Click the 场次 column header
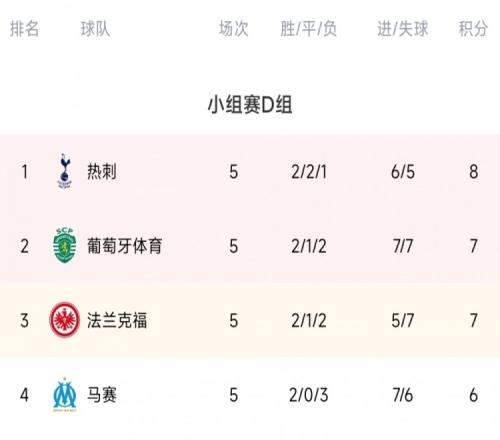This screenshot has height=440, width=500. click(234, 28)
